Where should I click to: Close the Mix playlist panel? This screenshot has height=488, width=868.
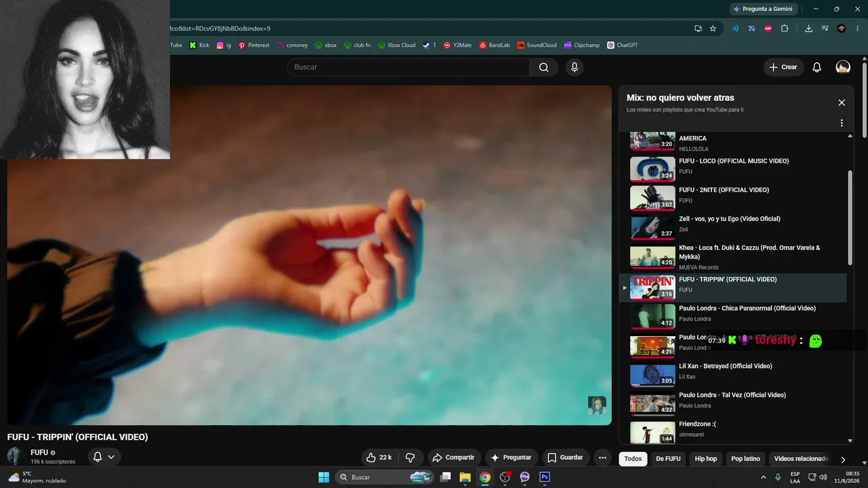pyautogui.click(x=842, y=102)
